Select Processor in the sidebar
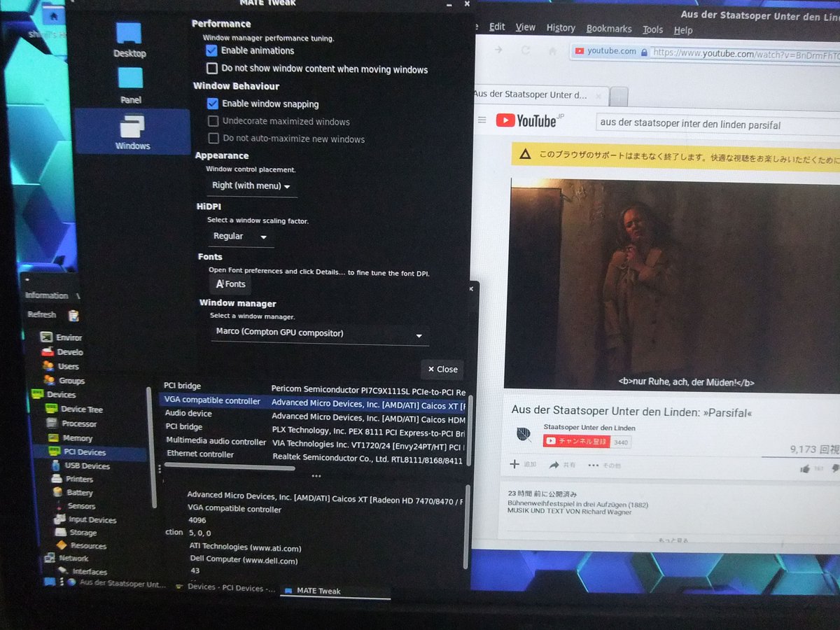The image size is (840, 630). pyautogui.click(x=72, y=423)
